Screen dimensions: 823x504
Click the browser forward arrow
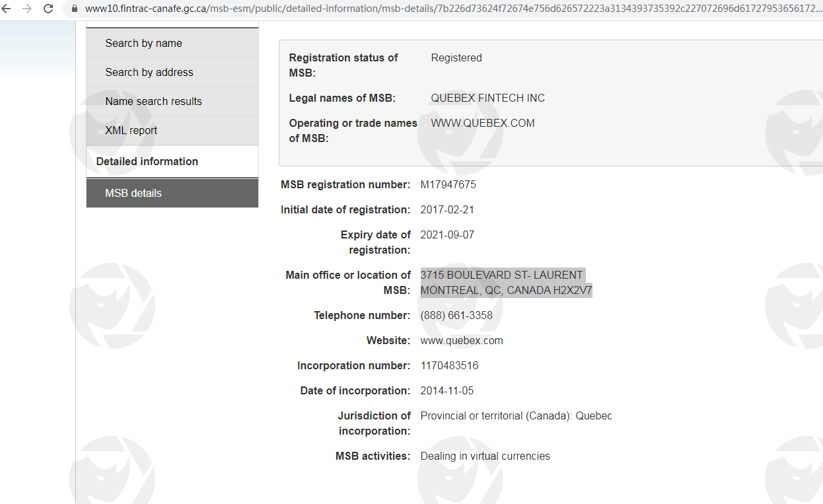coord(27,9)
